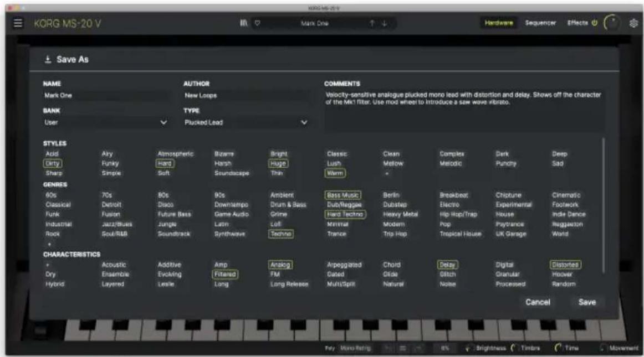This screenshot has width=644, height=357.
Task: Save the preset with Save button
Action: point(587,302)
